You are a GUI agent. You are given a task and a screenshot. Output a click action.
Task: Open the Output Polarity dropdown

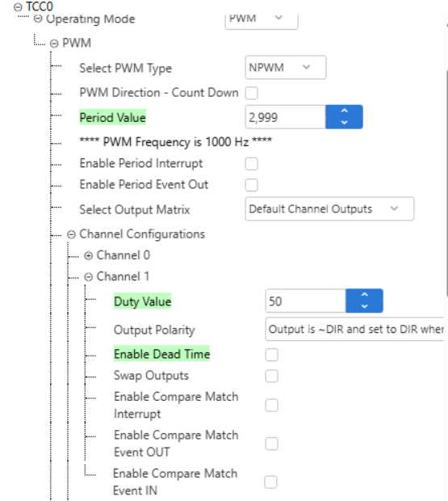[x=354, y=329]
